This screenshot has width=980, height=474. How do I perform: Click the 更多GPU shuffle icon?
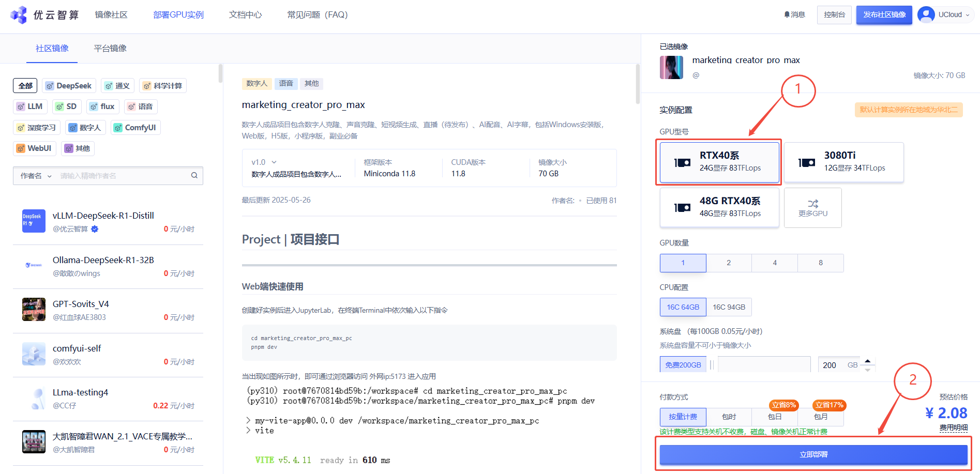tap(813, 204)
